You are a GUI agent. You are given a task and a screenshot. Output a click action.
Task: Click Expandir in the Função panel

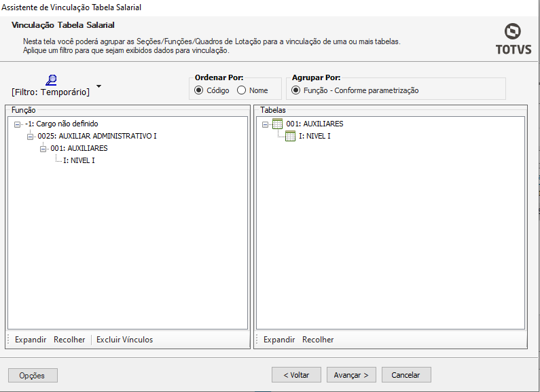(x=31, y=340)
